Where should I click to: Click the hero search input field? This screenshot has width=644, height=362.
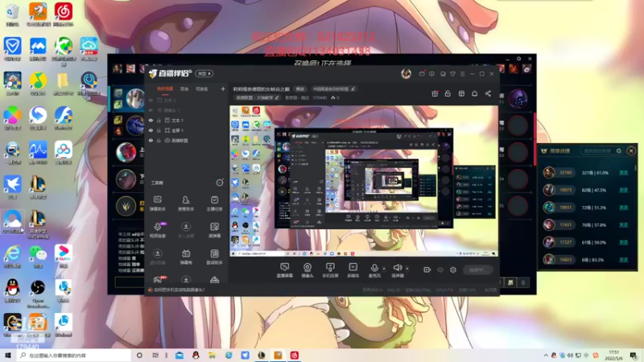pyautogui.click(x=601, y=150)
